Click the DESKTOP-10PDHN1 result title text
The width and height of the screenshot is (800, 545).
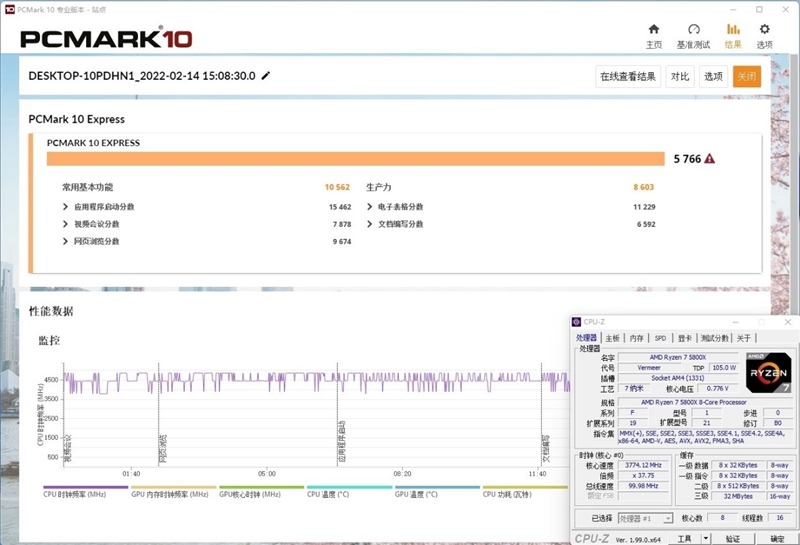(142, 76)
